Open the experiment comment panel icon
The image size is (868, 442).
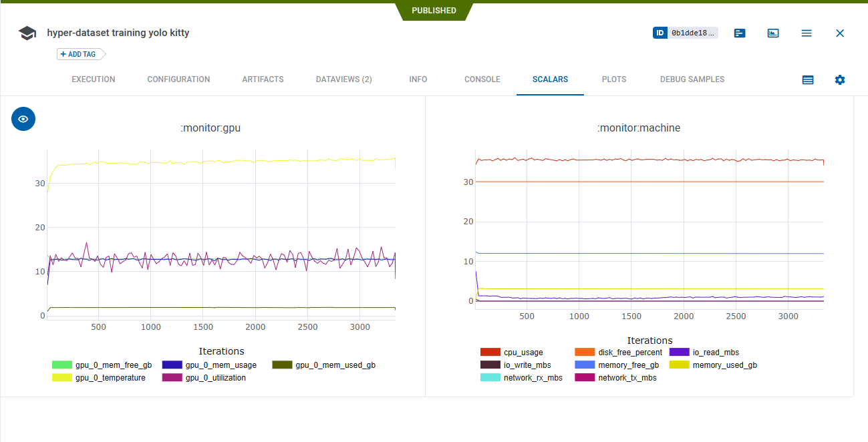tap(739, 32)
